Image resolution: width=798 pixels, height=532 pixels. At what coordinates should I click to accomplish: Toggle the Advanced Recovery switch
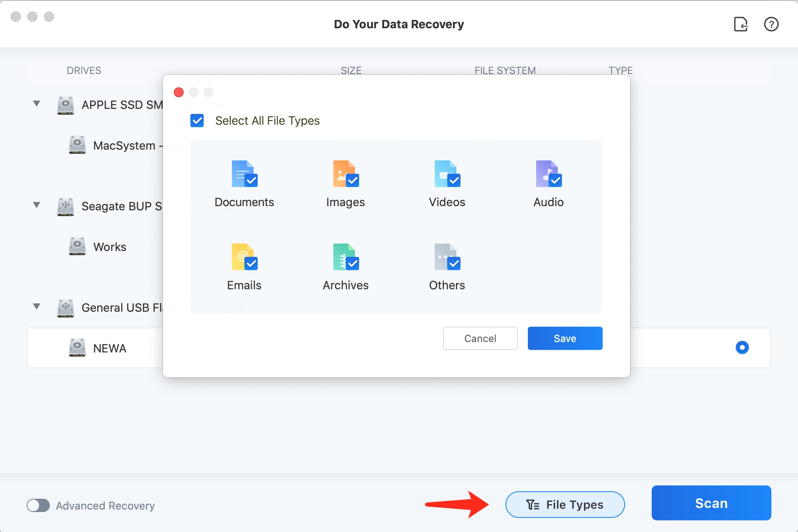tap(38, 505)
